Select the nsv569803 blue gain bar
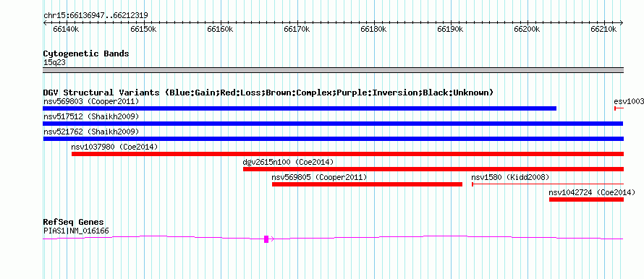This screenshot has width=644, height=279. [300, 108]
